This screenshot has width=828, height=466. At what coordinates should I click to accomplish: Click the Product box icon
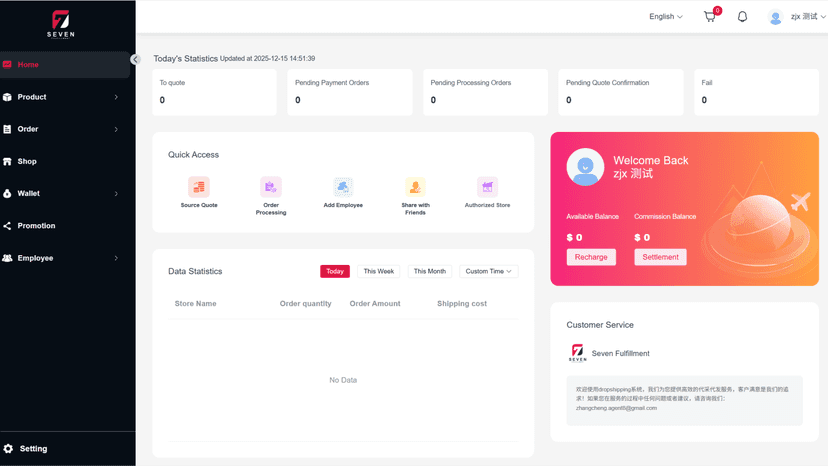tap(7, 97)
